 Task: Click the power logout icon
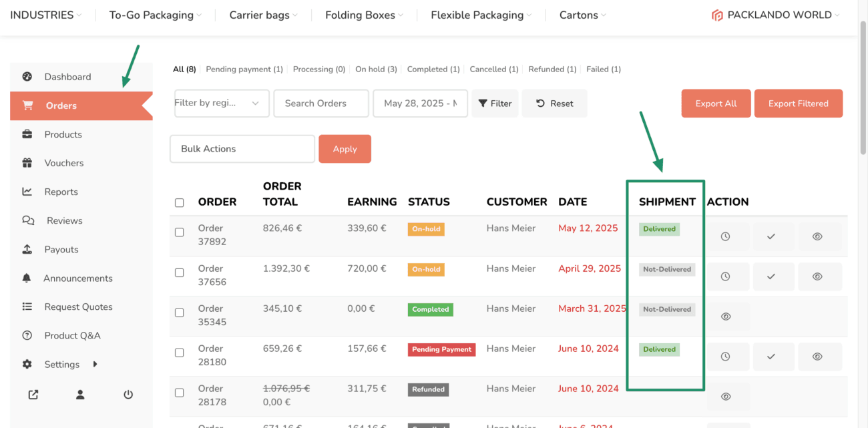click(128, 395)
